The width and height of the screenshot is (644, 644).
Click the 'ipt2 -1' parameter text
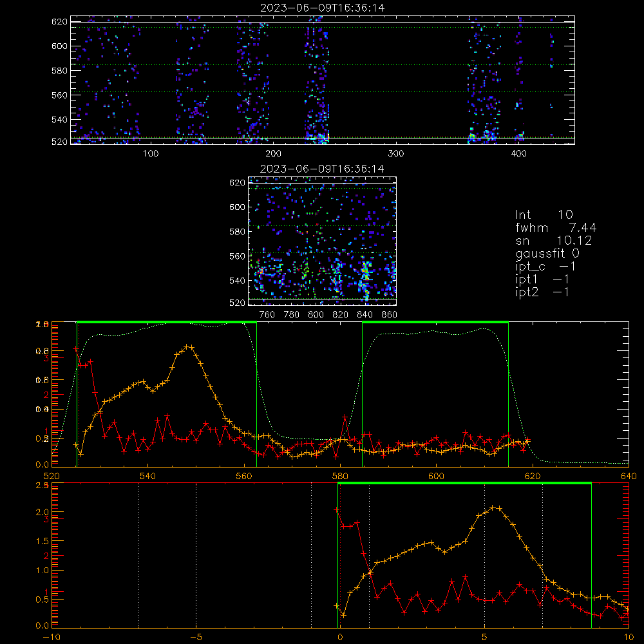click(542, 292)
